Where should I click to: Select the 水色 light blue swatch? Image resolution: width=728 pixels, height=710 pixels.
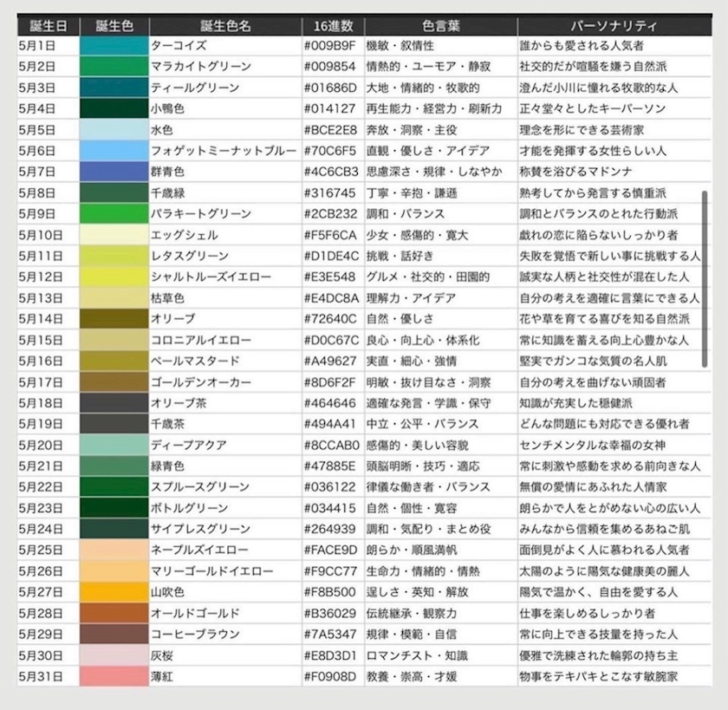(x=114, y=130)
